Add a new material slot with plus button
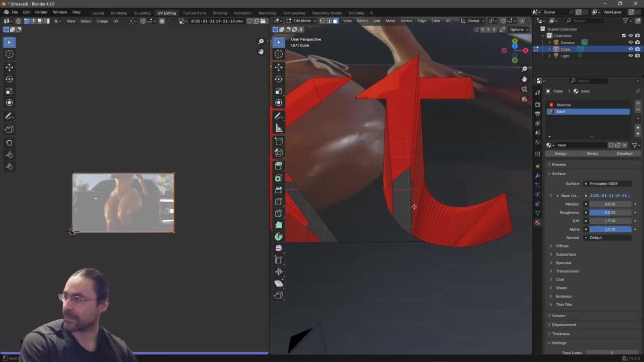 click(638, 103)
